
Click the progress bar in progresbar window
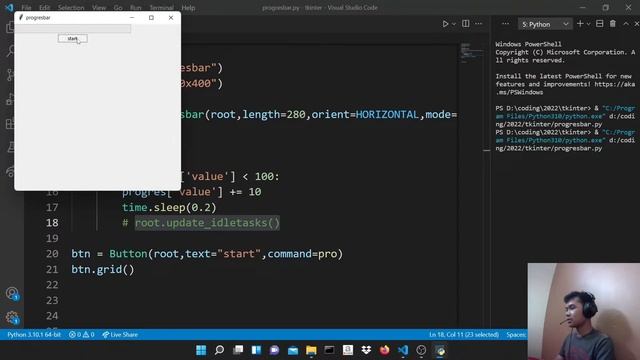73,29
